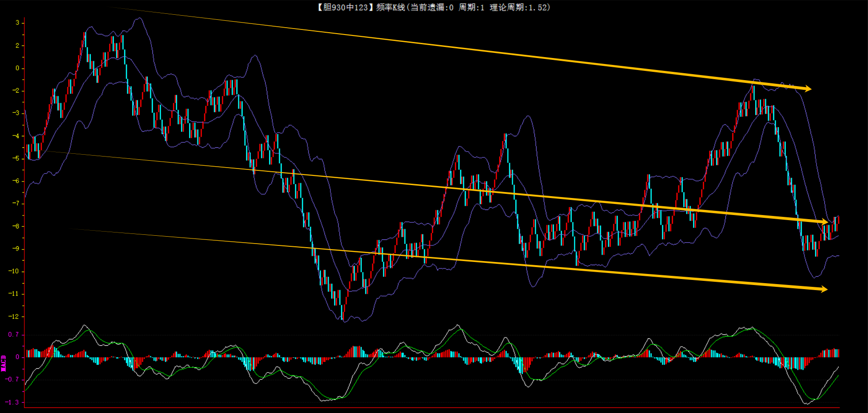This screenshot has height=413, width=868.
Task: Select the y-axis label -10
Action: [14, 271]
